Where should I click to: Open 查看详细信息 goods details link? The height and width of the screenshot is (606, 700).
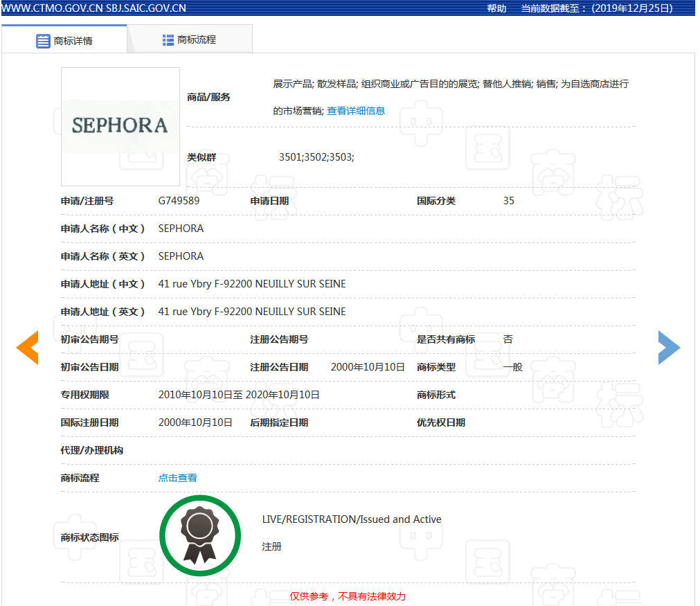[356, 111]
